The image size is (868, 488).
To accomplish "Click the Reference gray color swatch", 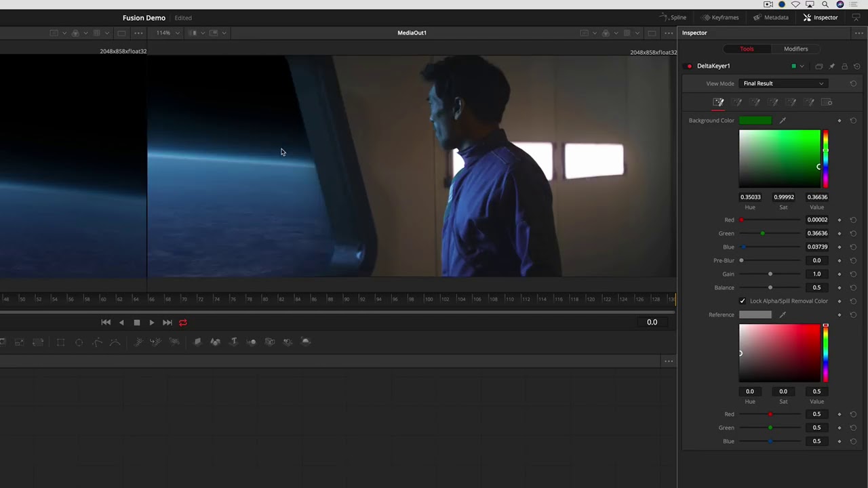I will [x=755, y=314].
